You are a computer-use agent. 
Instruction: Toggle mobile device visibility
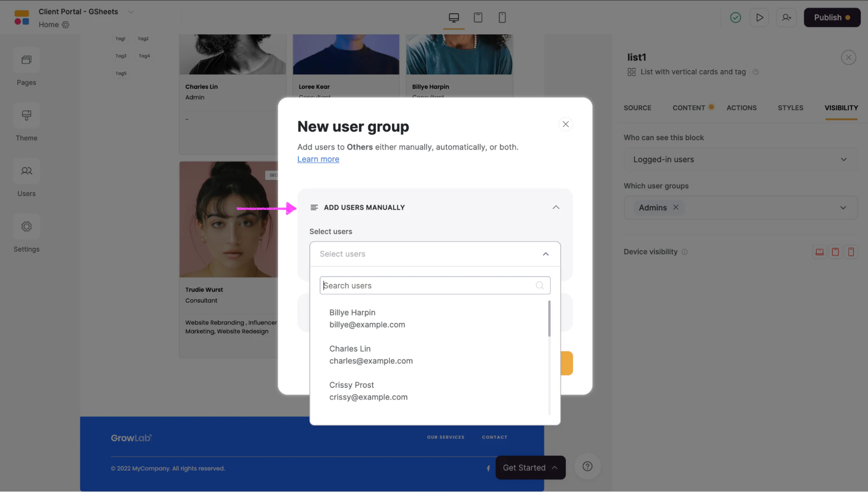click(x=851, y=252)
